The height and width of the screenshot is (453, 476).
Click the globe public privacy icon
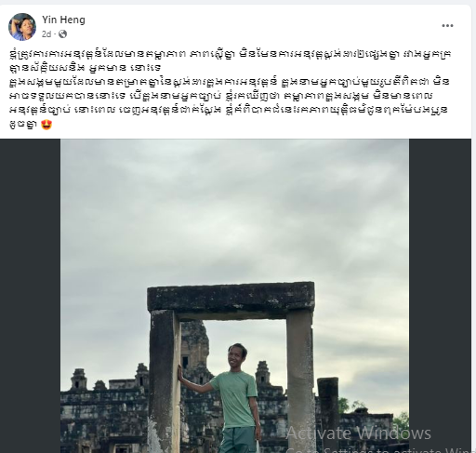pyautogui.click(x=62, y=34)
